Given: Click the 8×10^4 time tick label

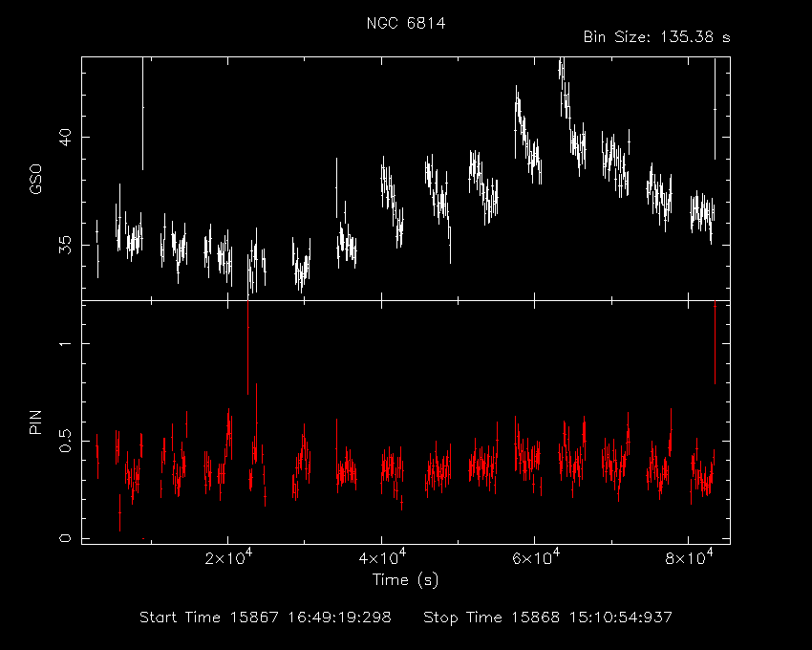Looking at the screenshot, I should point(689,557).
